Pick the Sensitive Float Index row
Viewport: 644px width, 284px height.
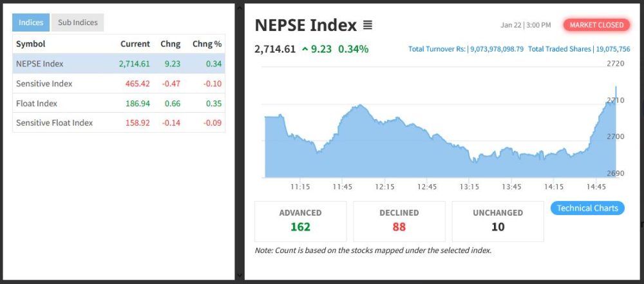point(118,122)
